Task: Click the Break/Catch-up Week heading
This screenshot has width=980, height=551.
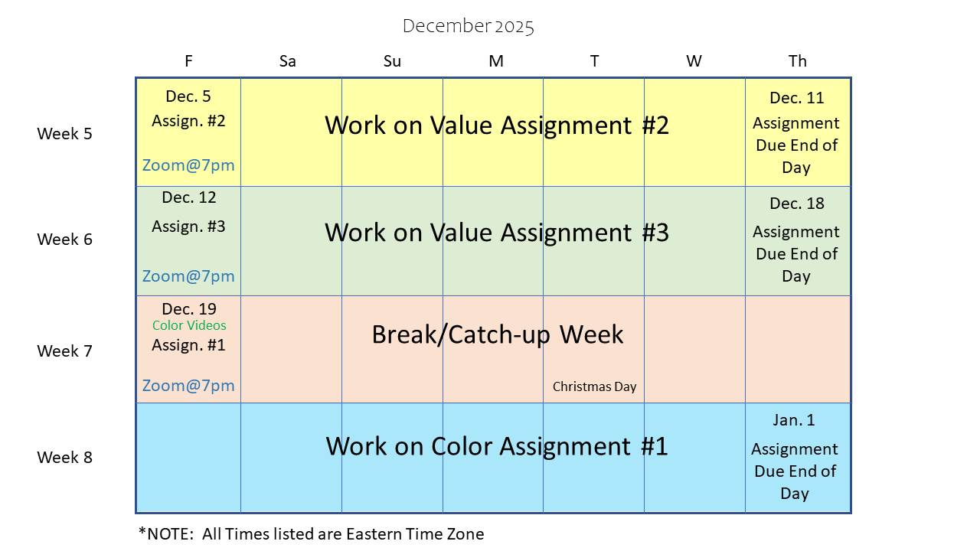Action: tap(498, 334)
